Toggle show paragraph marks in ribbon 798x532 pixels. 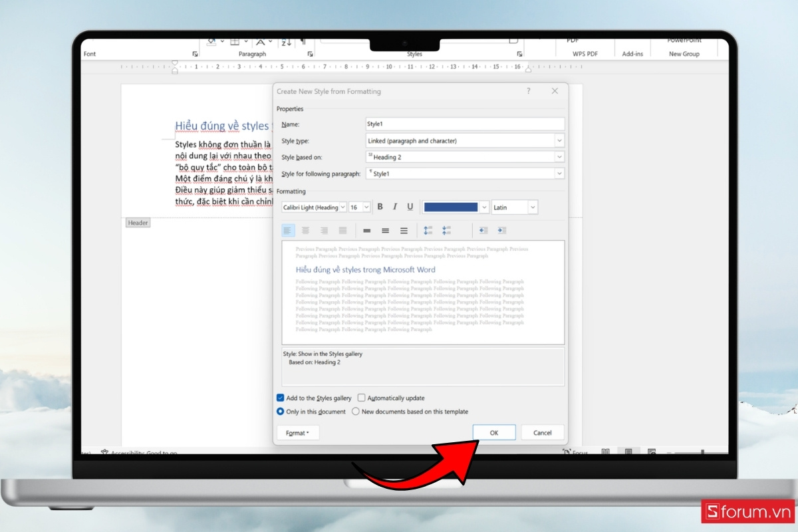(x=303, y=42)
